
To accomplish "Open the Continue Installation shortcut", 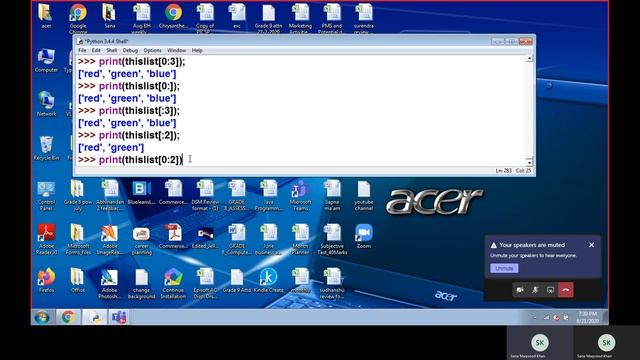I will [x=173, y=284].
